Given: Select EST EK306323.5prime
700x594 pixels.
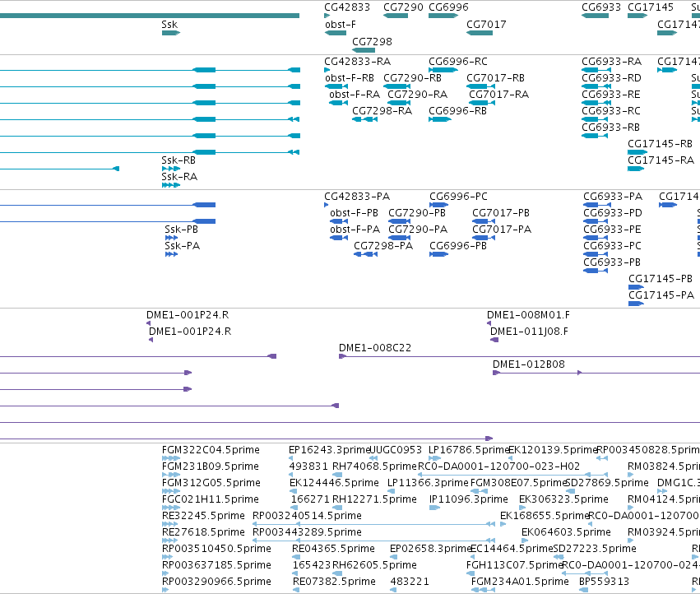Looking at the screenshot, I should [x=563, y=499].
